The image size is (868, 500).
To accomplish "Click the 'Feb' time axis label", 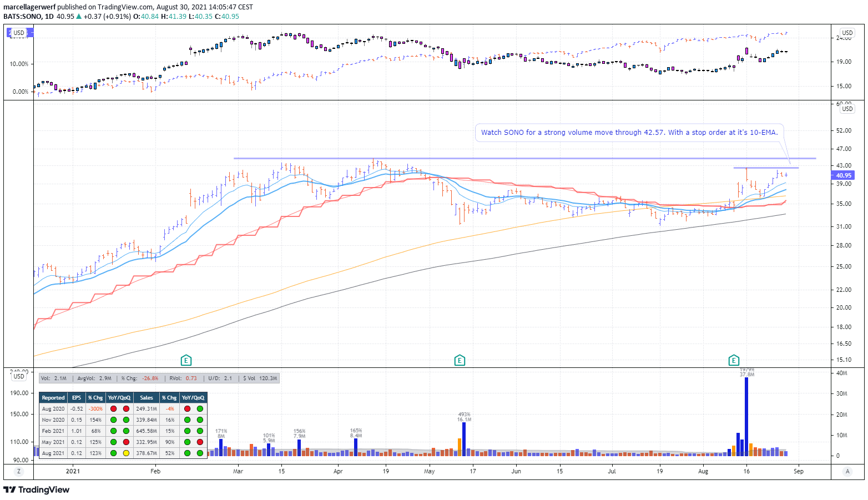I will coord(155,472).
